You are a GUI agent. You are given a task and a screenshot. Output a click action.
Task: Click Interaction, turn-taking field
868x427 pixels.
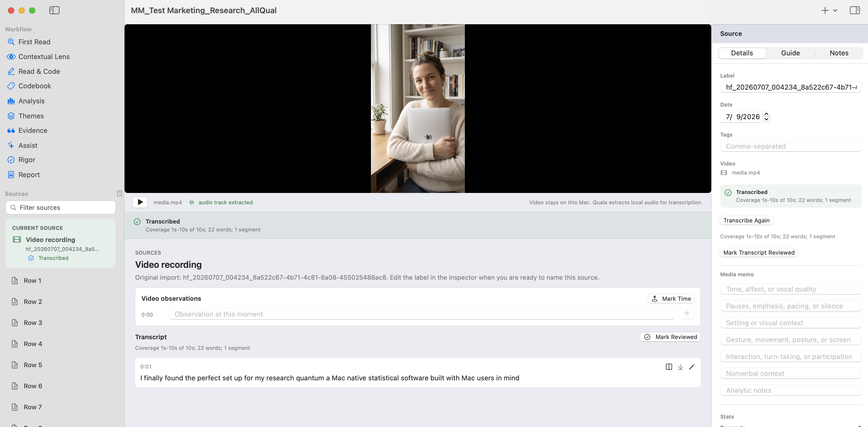(790, 356)
